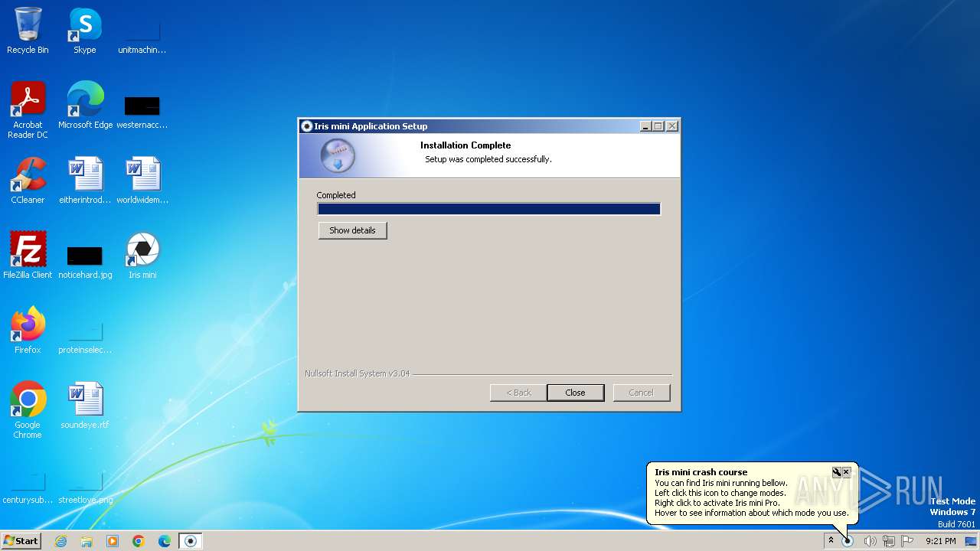Minimize the Iris mini Application Setup window
The width and height of the screenshot is (980, 551).
tap(645, 126)
